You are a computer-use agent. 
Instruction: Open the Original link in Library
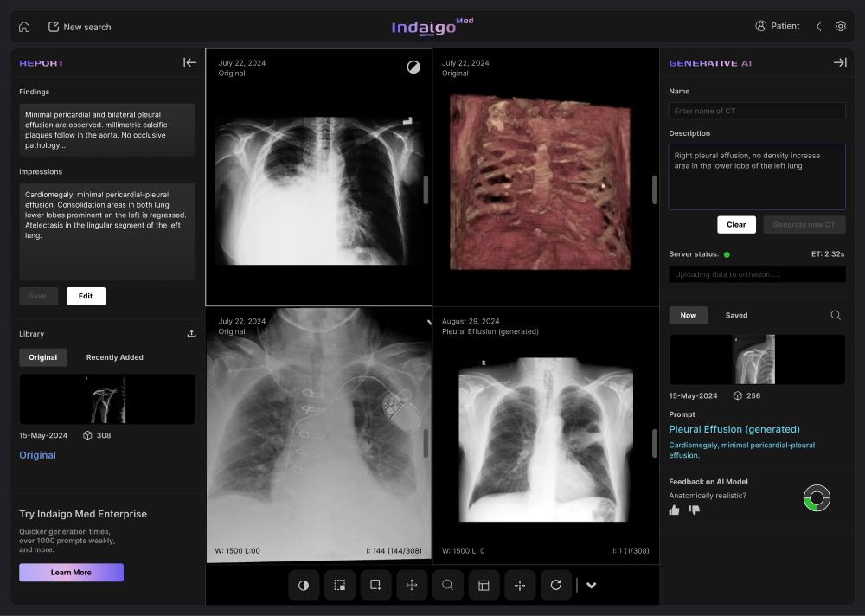point(37,455)
